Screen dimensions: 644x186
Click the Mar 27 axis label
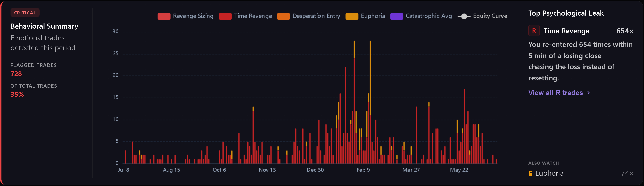[411, 170]
